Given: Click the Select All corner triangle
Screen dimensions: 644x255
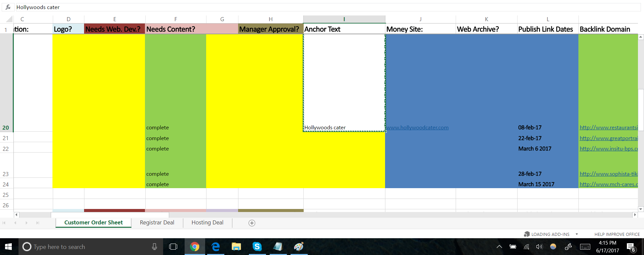Looking at the screenshot, I should click(x=9, y=19).
